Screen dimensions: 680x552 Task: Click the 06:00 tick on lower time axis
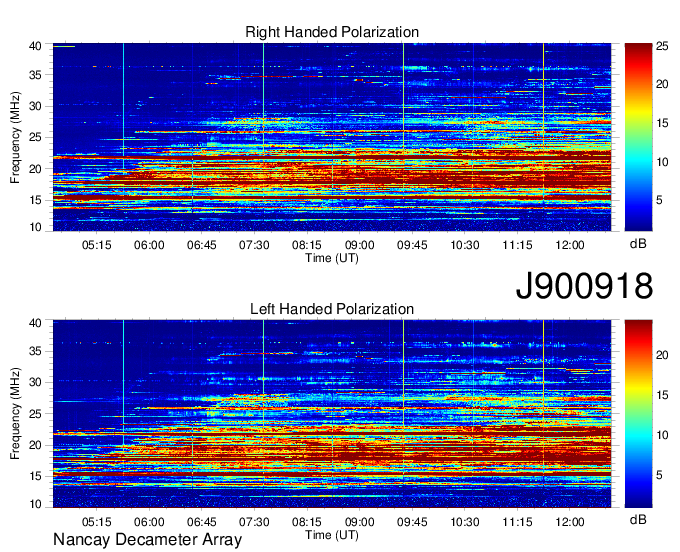(x=149, y=522)
